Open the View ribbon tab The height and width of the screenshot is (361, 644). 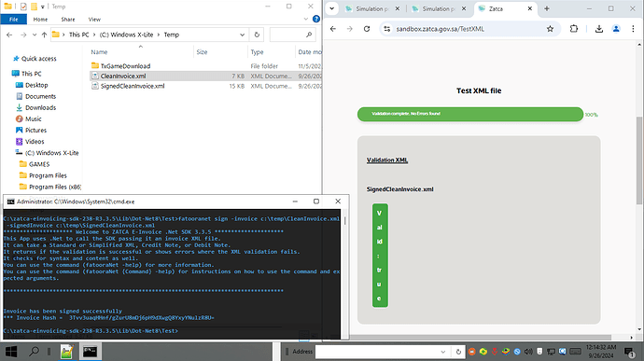click(94, 20)
